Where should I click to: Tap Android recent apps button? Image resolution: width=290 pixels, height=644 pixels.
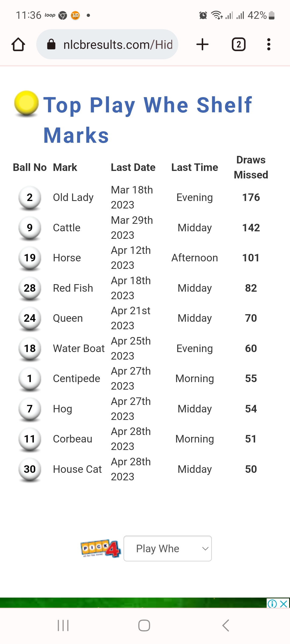click(63, 626)
